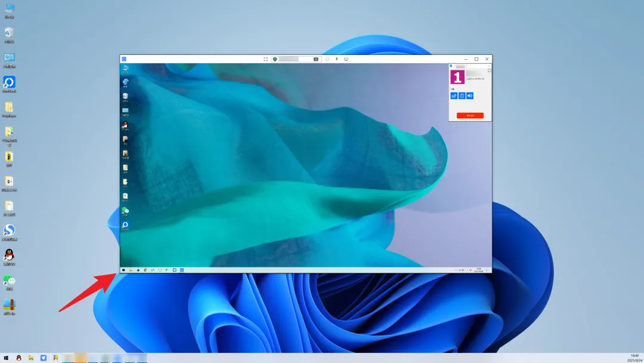Toggle the blue keyboard control permission icon
The image size is (644, 363).
(x=454, y=96)
